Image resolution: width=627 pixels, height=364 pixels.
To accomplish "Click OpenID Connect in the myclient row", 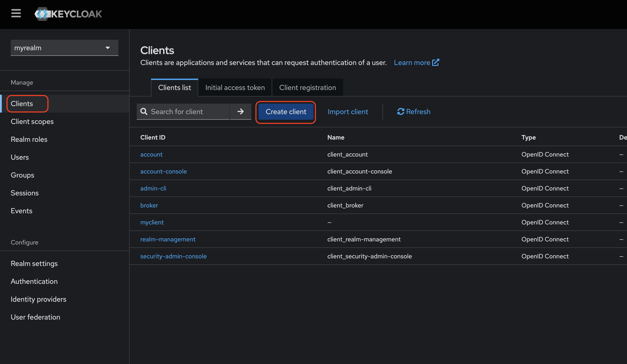I will click(545, 222).
